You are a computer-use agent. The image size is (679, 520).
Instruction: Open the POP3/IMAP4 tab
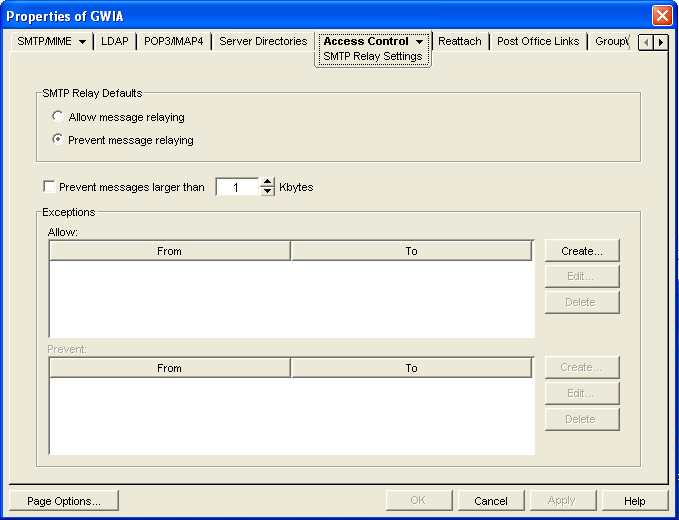(x=174, y=42)
